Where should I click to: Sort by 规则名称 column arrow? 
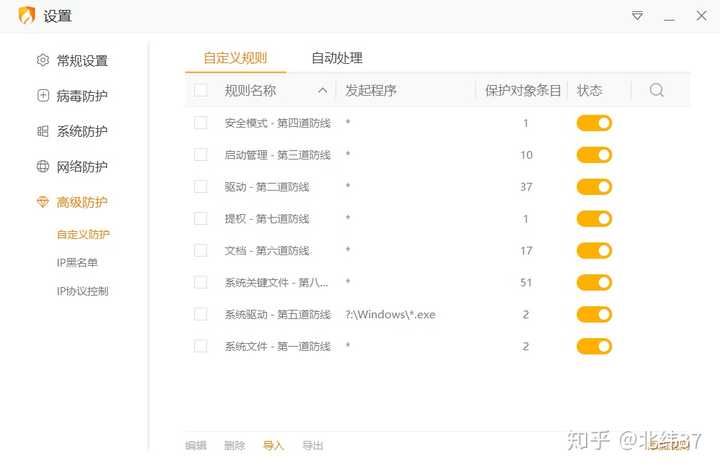[323, 90]
